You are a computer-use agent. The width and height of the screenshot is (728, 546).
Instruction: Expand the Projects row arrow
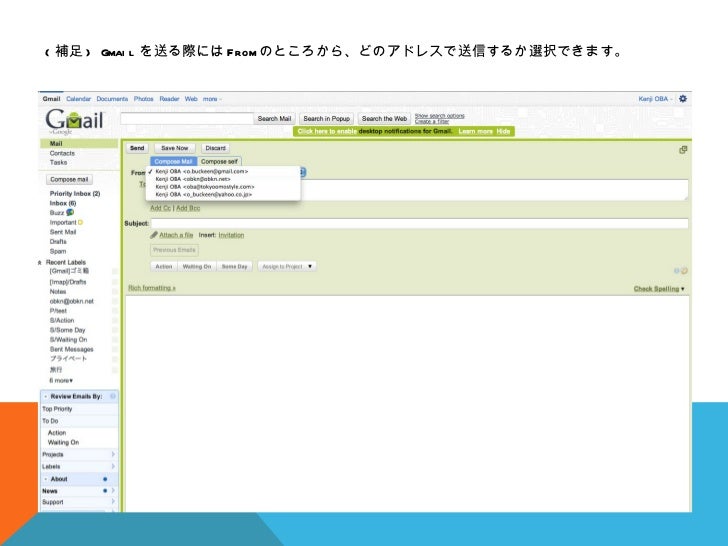tap(113, 455)
